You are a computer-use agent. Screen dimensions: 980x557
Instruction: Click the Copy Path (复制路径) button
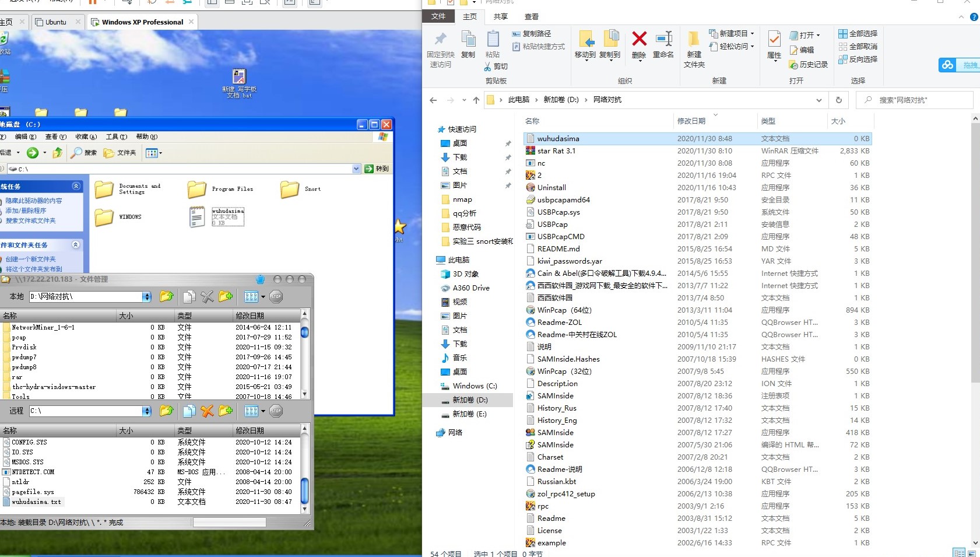click(532, 34)
